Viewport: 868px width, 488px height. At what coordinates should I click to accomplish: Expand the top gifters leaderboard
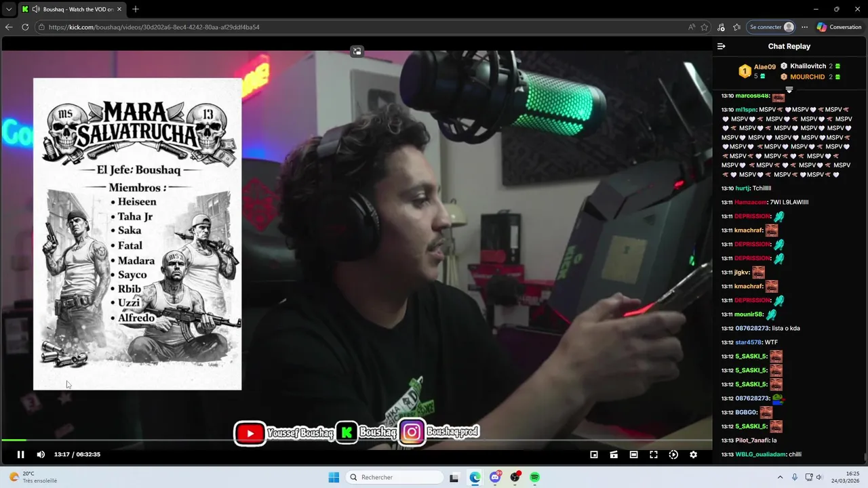point(789,89)
